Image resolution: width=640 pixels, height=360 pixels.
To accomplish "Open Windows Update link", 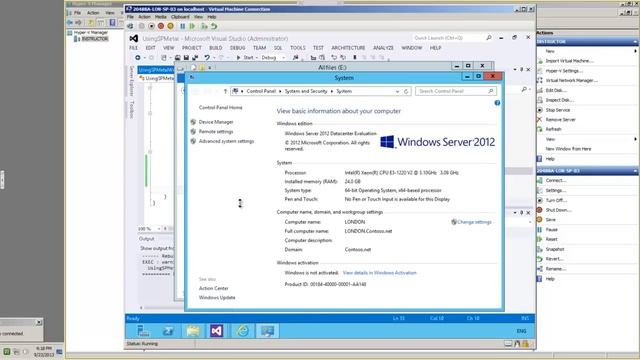I will (x=217, y=298).
